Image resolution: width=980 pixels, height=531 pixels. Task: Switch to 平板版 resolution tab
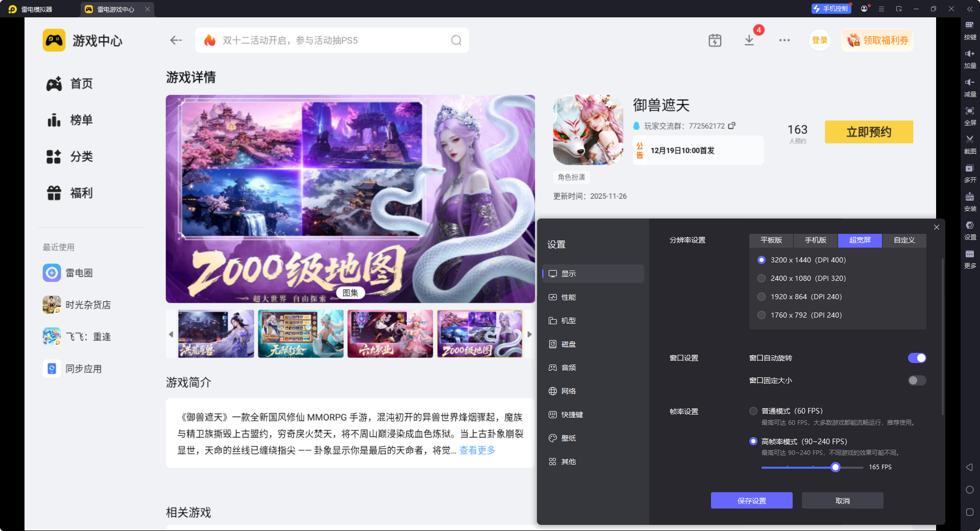point(771,240)
